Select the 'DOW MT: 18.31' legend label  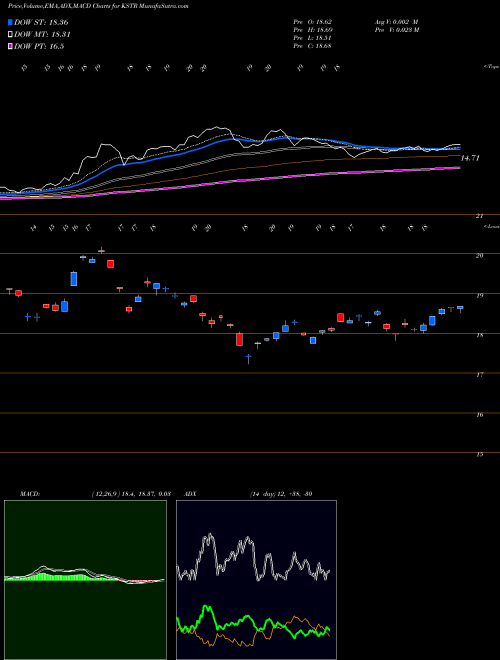pyautogui.click(x=42, y=35)
